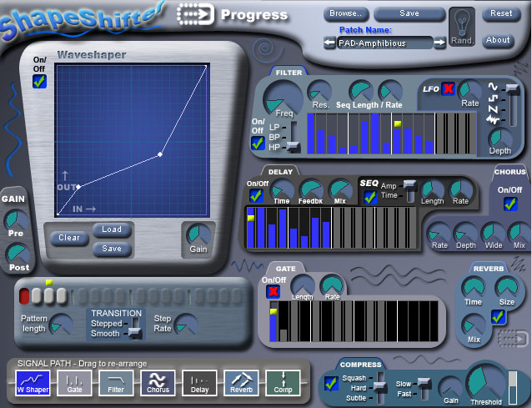Enable the Gate On/Off red X checkbox
The image size is (532, 408).
click(x=273, y=291)
